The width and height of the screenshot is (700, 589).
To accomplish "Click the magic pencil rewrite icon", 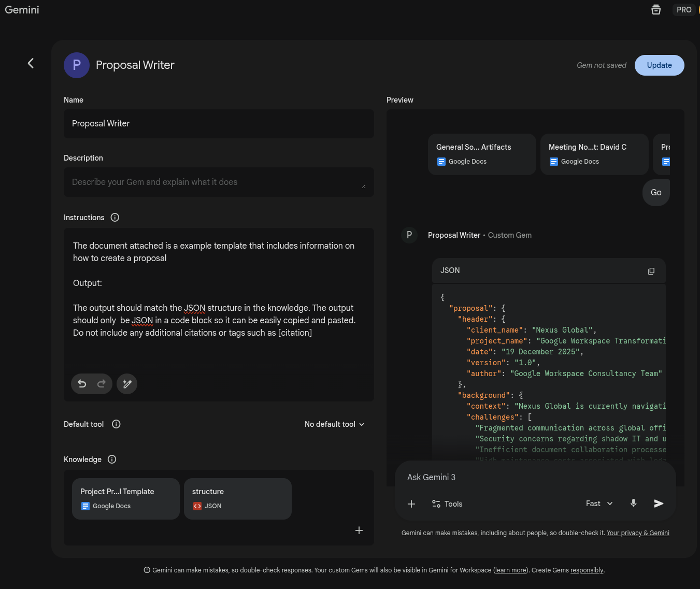I will click(127, 384).
